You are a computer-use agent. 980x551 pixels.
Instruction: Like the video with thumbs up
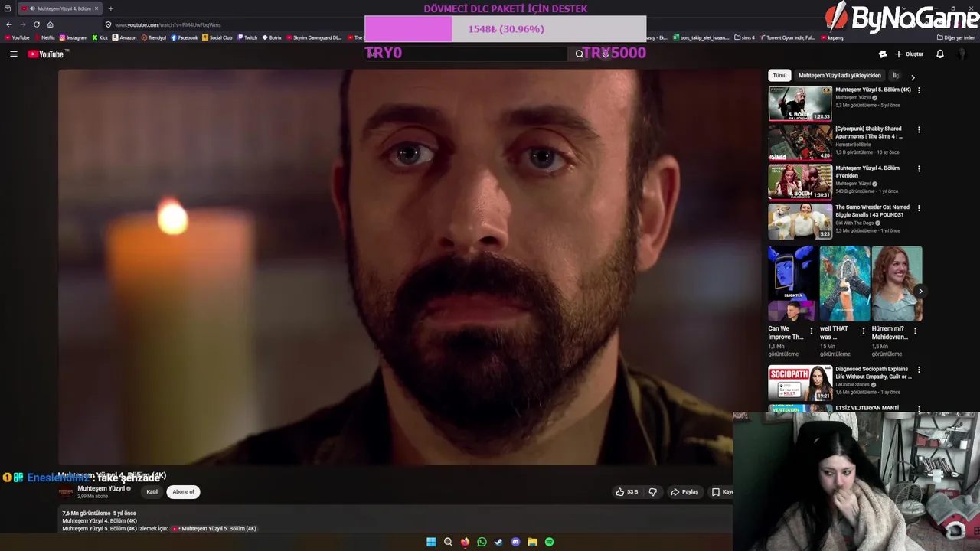tap(626, 492)
